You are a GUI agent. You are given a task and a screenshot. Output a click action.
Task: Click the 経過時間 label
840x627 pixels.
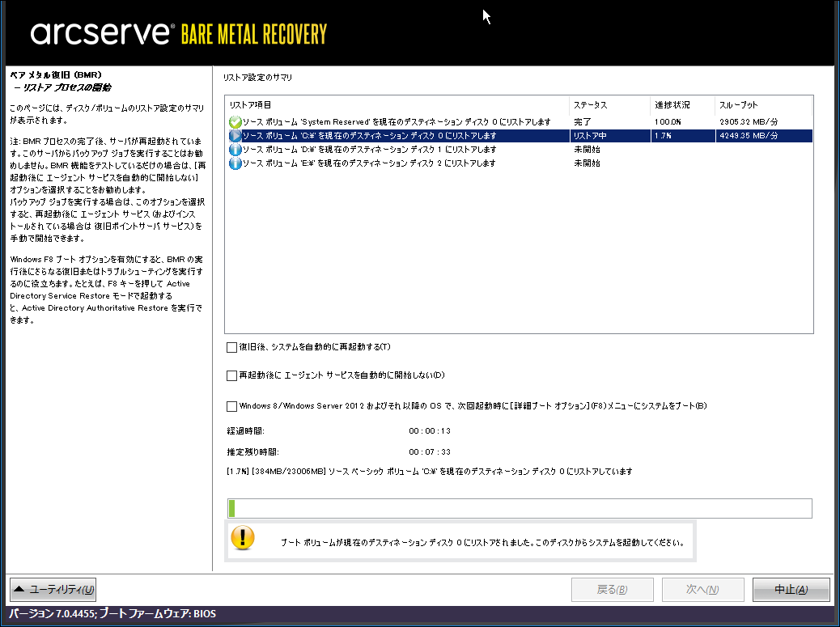point(245,431)
